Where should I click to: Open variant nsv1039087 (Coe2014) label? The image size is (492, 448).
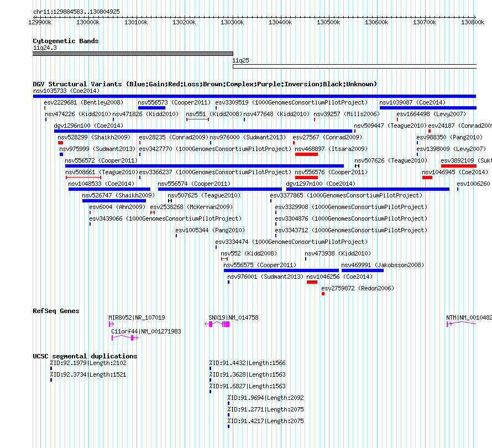click(412, 102)
